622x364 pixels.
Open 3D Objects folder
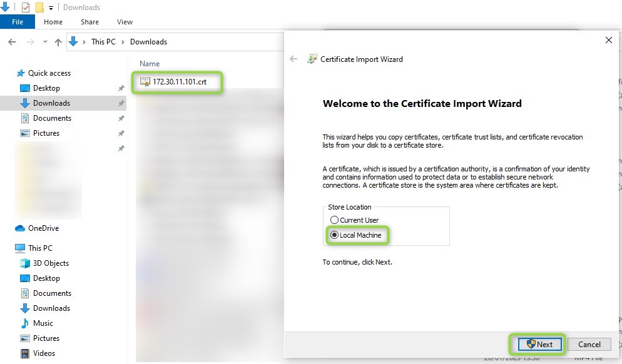(51, 263)
